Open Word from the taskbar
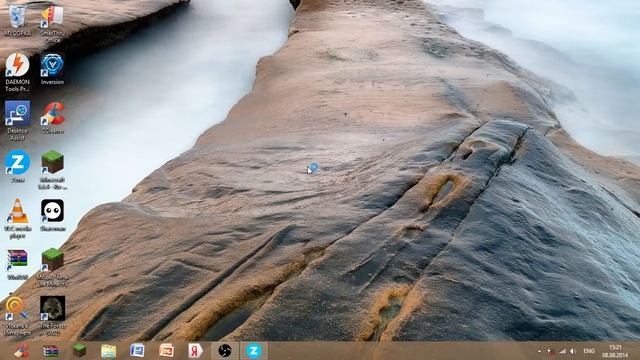This screenshot has height=360, width=640. (137, 351)
